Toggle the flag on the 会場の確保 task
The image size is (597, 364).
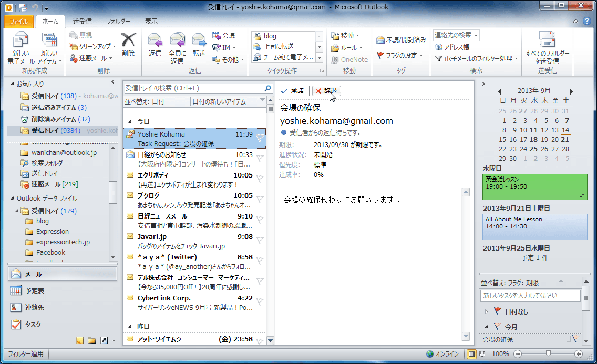[x=575, y=338]
